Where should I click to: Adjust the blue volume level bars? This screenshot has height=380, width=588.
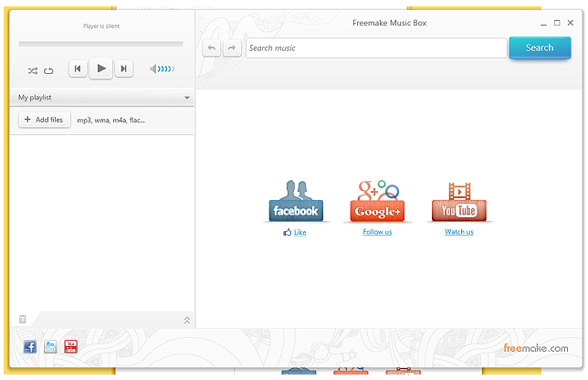click(x=166, y=69)
